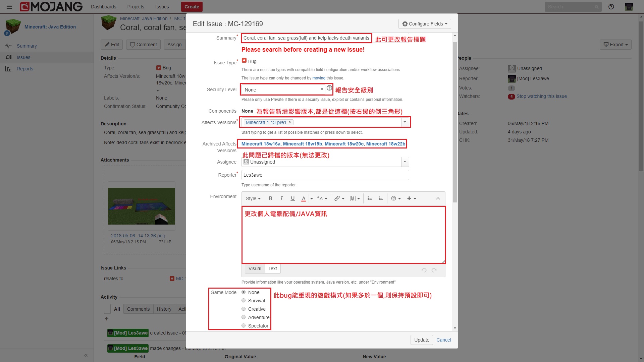Click into the Reporter field
Screen dimensions: 644x362
[325, 175]
